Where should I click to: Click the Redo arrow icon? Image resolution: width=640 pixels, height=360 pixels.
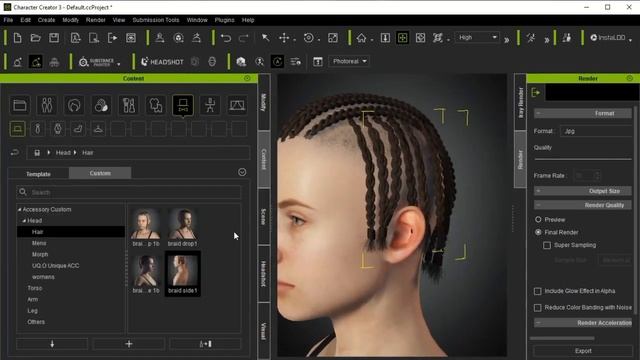point(244,38)
